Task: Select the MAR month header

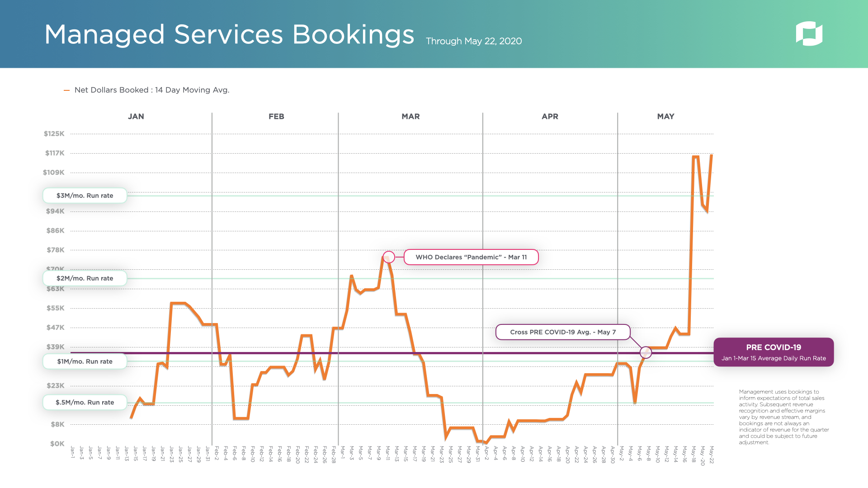Action: [x=410, y=117]
